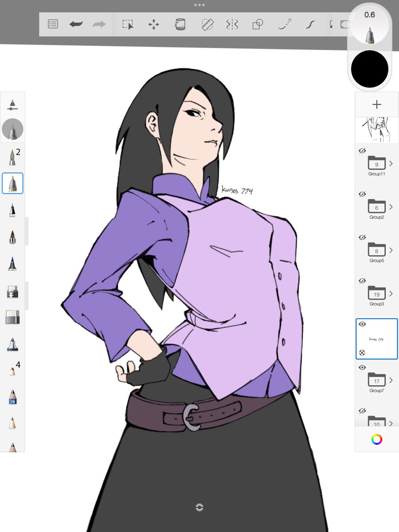Viewport: 399px width, 532px height.
Task: Choose the black ink pen brush
Action: point(13,210)
